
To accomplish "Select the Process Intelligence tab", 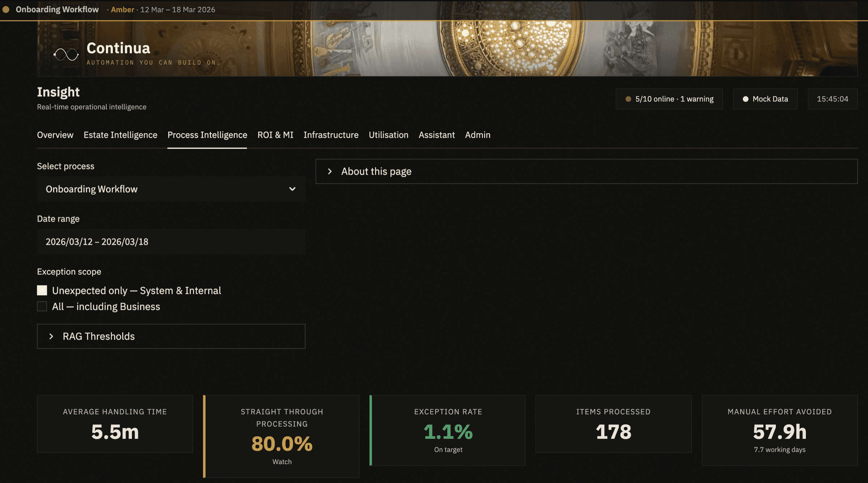I will pos(207,135).
